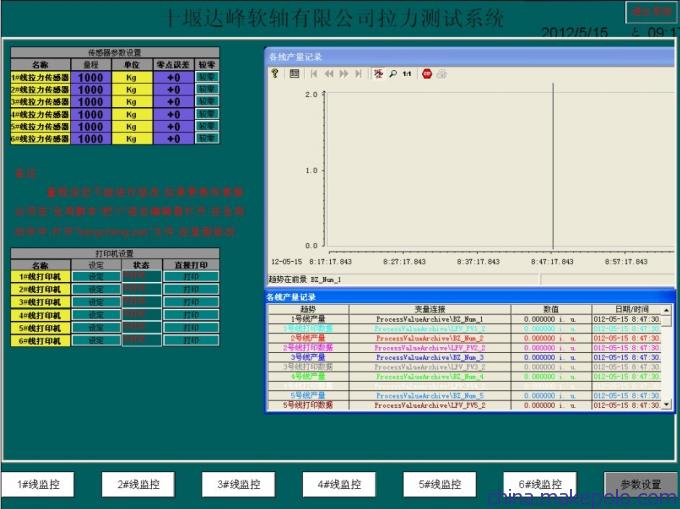Click 打印 button for 4#线打印机
This screenshot has height=509, width=680.
point(191,315)
